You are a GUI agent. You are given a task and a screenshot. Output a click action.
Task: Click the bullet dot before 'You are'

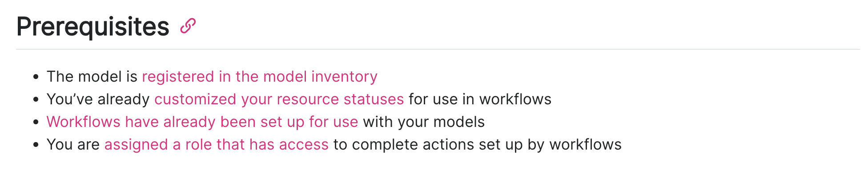coord(36,145)
